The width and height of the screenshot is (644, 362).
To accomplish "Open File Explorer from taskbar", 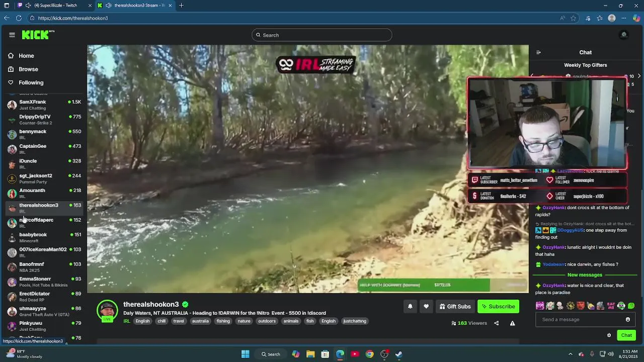I will 310,354.
